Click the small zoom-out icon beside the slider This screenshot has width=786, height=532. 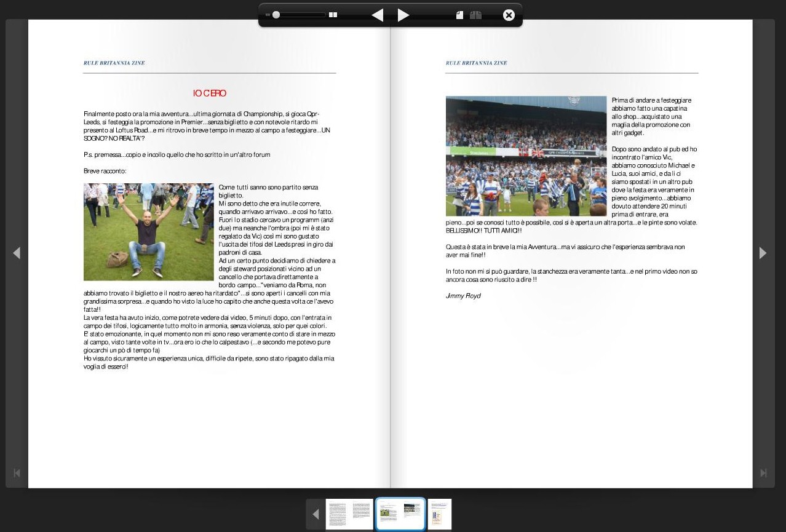(268, 15)
